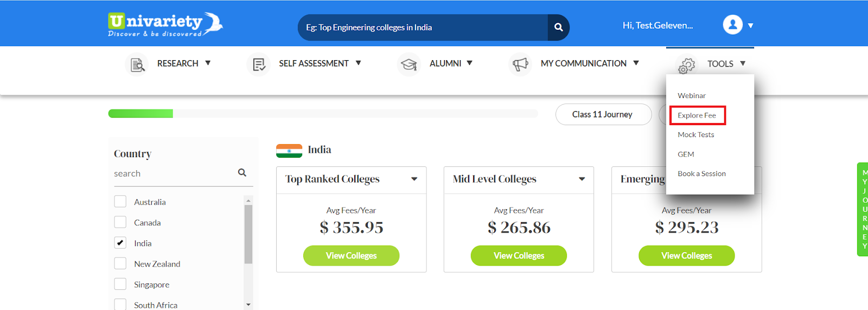
Task: Click the Research document icon
Action: point(137,64)
